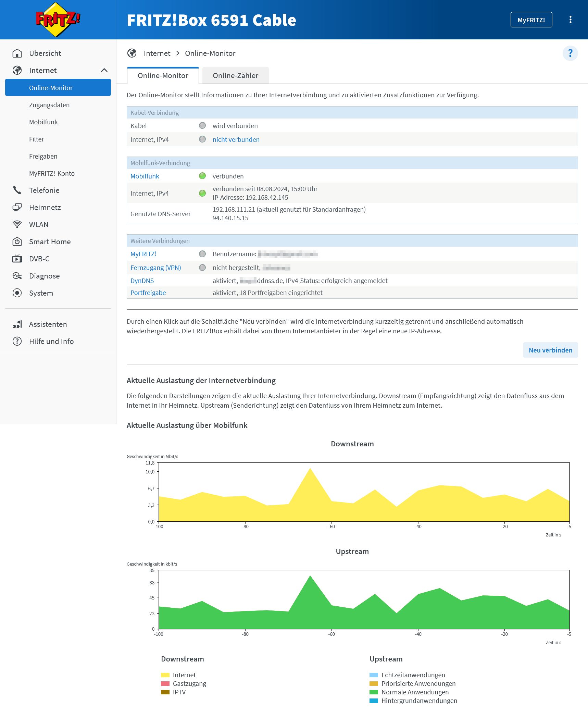Viewport: 588px width, 718px height.
Task: Click the DVB-C television icon
Action: 17,259
